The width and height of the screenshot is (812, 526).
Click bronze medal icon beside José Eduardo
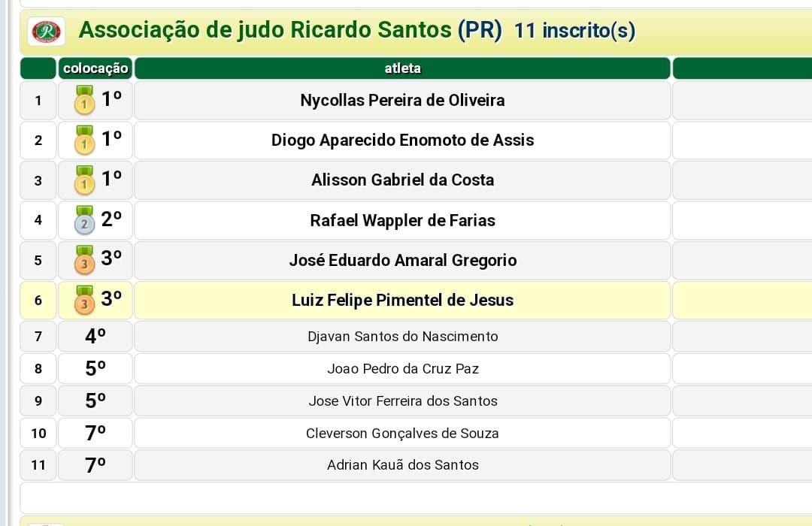pos(84,261)
